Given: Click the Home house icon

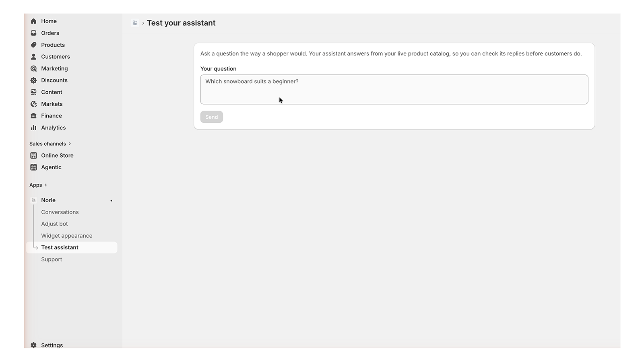Looking at the screenshot, I should pos(33,21).
